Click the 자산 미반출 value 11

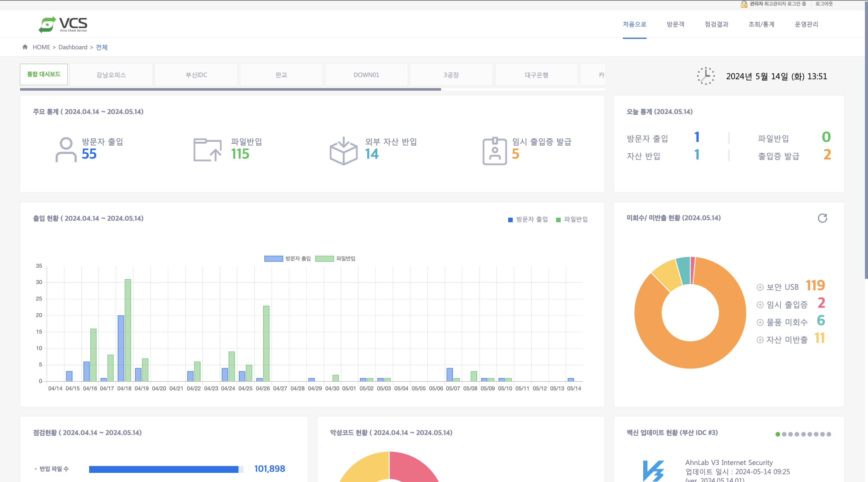coord(819,338)
